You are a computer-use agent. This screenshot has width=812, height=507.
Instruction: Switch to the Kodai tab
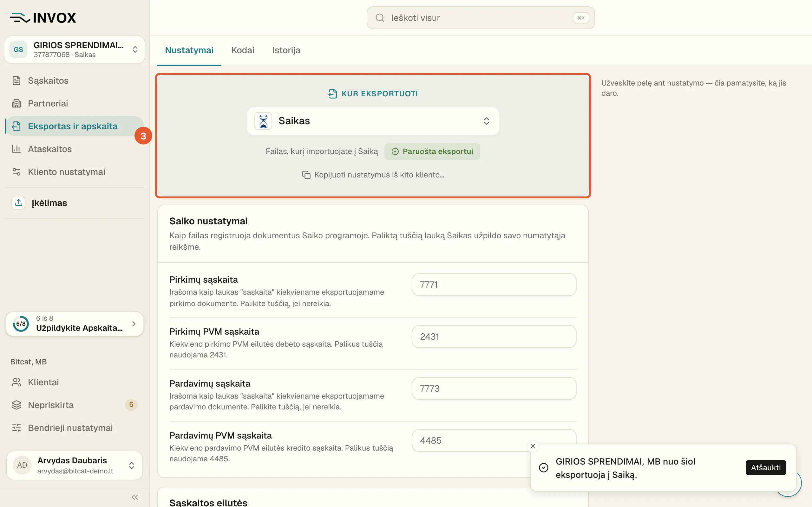click(x=243, y=50)
